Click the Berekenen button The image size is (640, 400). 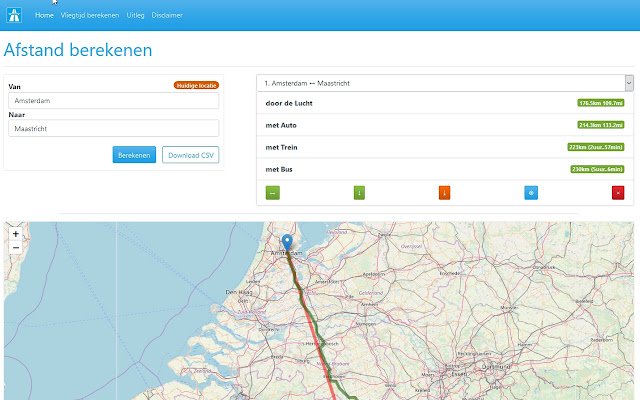point(134,155)
